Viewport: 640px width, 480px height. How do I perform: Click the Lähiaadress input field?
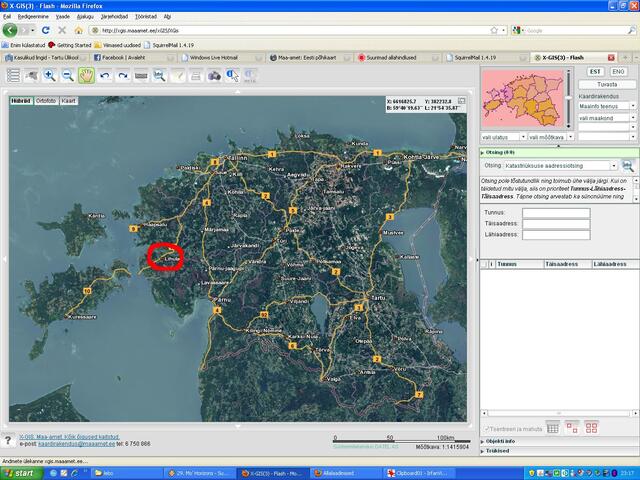(556, 235)
